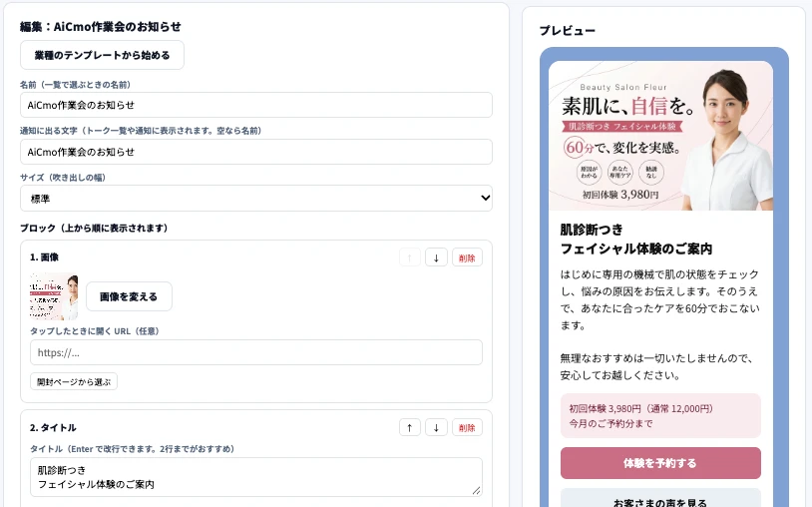Click 体験を予約する button in preview
The height and width of the screenshot is (507, 812).
click(x=660, y=463)
